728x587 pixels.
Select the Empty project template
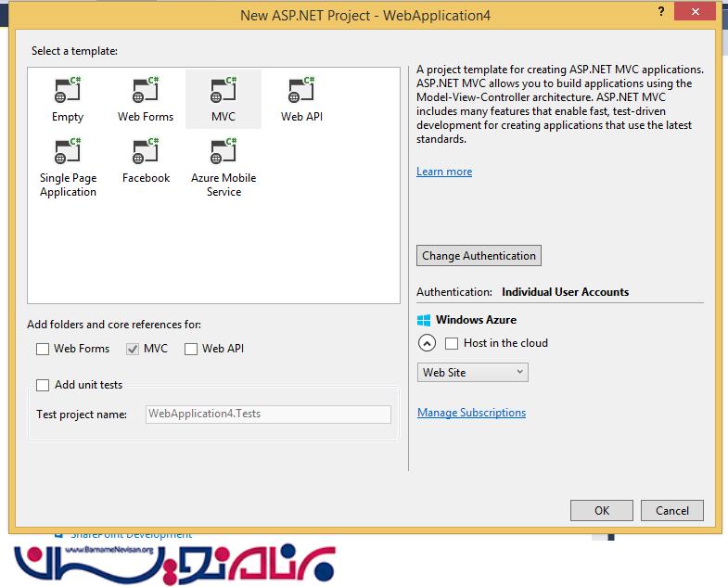[x=68, y=99]
